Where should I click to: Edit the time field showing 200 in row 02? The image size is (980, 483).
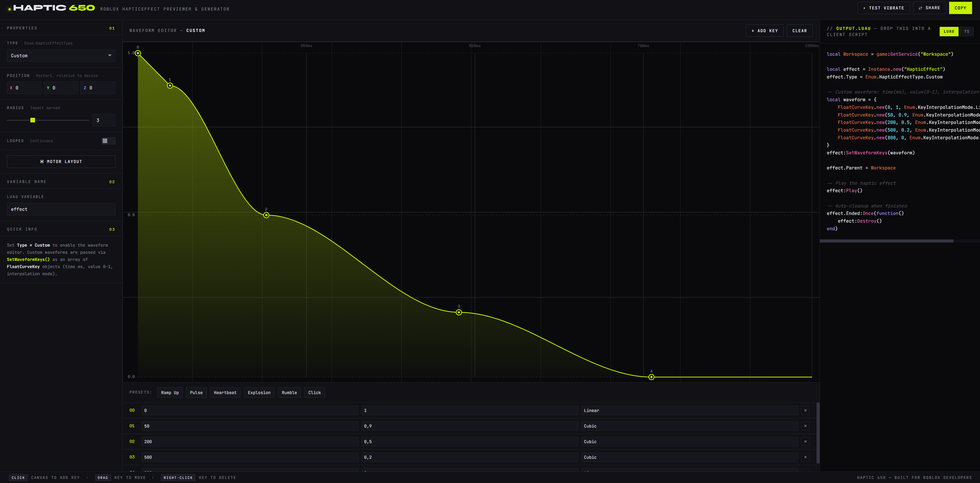[250, 442]
